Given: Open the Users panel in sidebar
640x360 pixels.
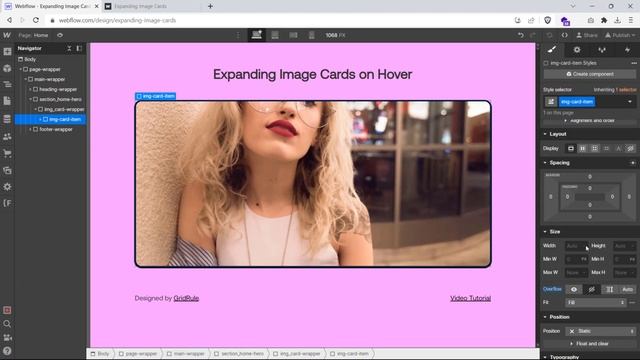Looking at the screenshot, I should tap(7, 136).
